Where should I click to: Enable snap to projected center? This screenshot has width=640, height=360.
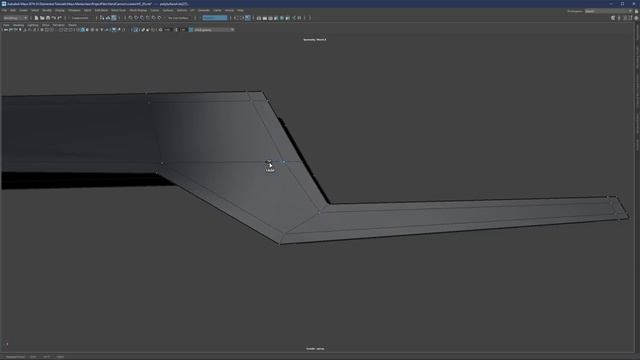click(x=148, y=18)
